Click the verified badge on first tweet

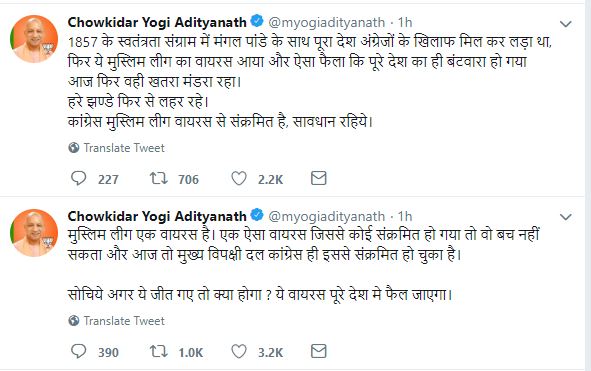pyautogui.click(x=257, y=21)
